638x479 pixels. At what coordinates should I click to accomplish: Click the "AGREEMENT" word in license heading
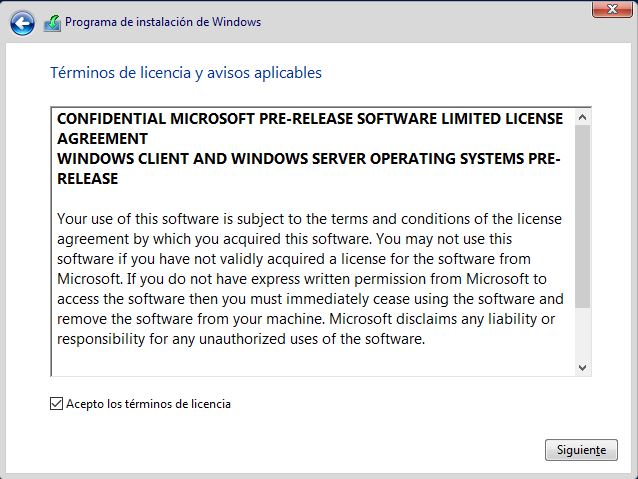pos(103,138)
